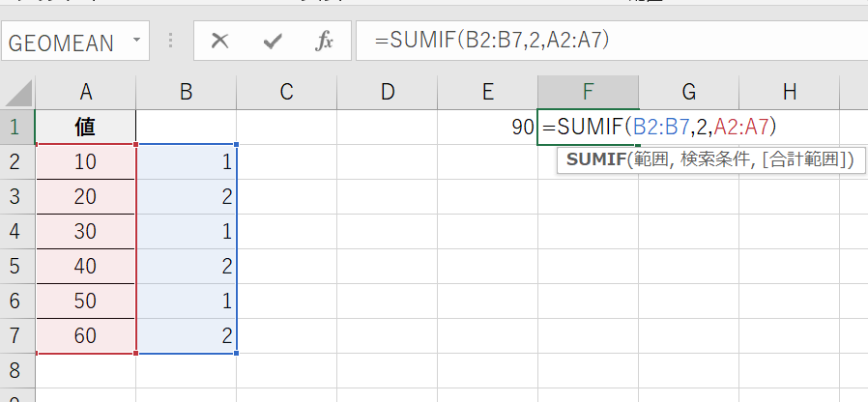Click the Name Box showing GEOMEAN
This screenshot has height=402, width=868.
pos(61,43)
